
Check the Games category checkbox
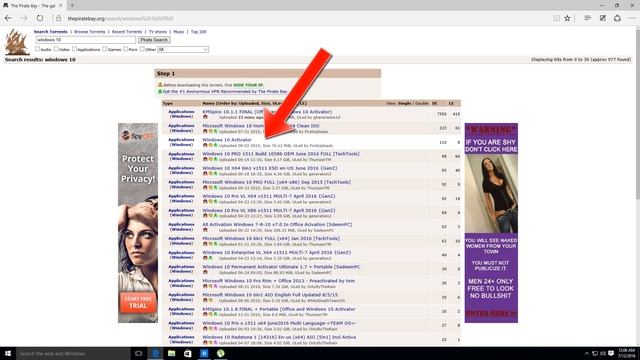[105, 49]
